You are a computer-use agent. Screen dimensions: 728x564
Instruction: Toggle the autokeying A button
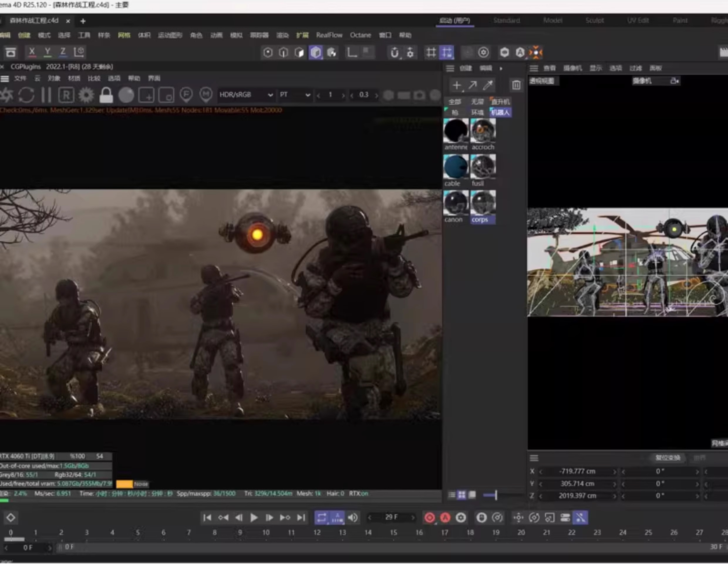445,518
